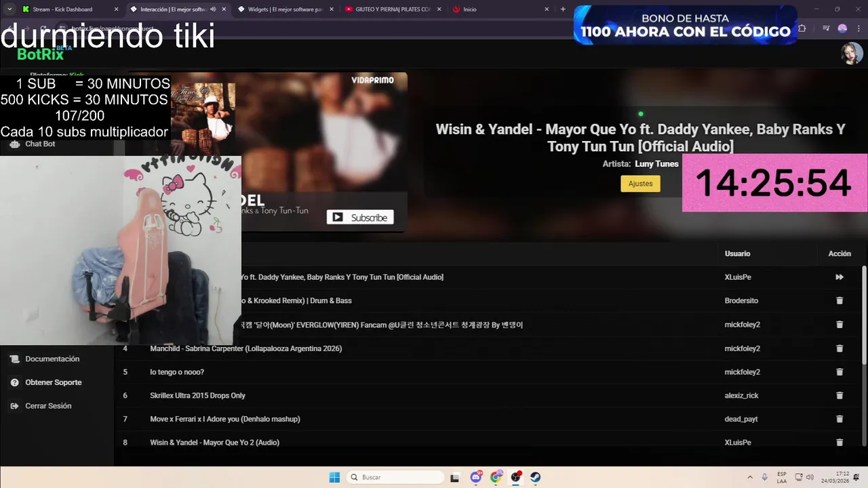Image resolution: width=868 pixels, height=488 pixels.
Task: Remove the 'lo tengo o nooo?' song
Action: point(840,372)
